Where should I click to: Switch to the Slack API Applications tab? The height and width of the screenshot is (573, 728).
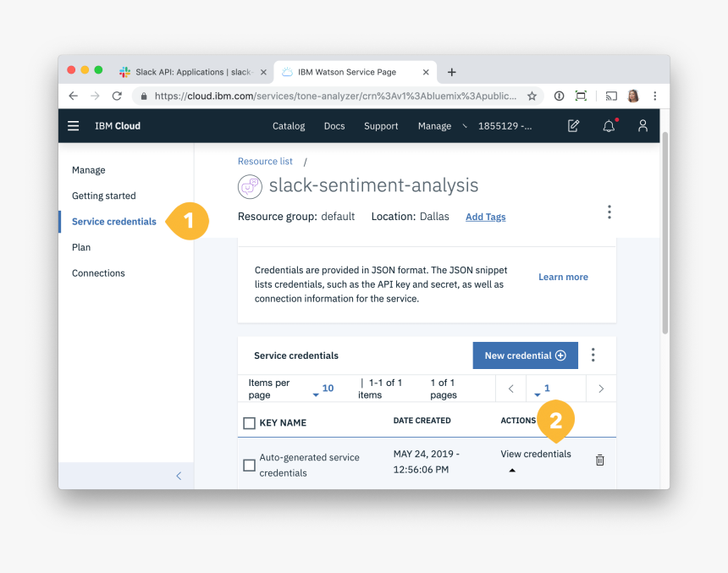click(192, 73)
